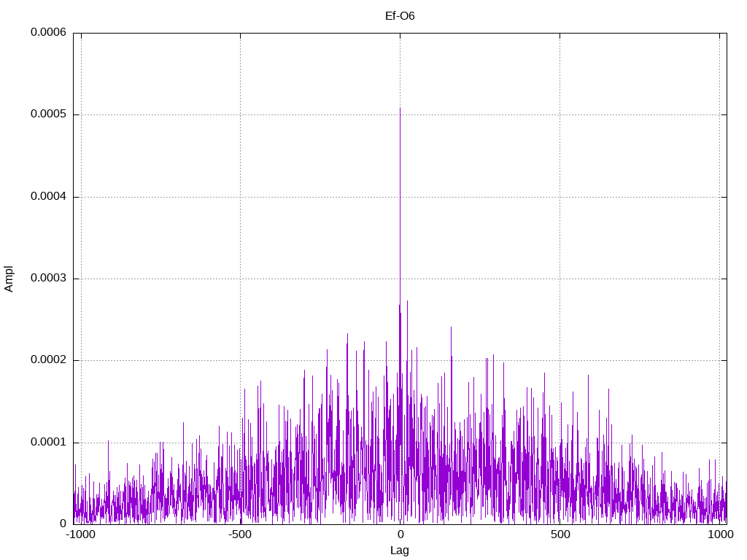Click the Ampl y-axis label
Image resolution: width=747 pixels, height=560 pixels.
[x=9, y=279]
